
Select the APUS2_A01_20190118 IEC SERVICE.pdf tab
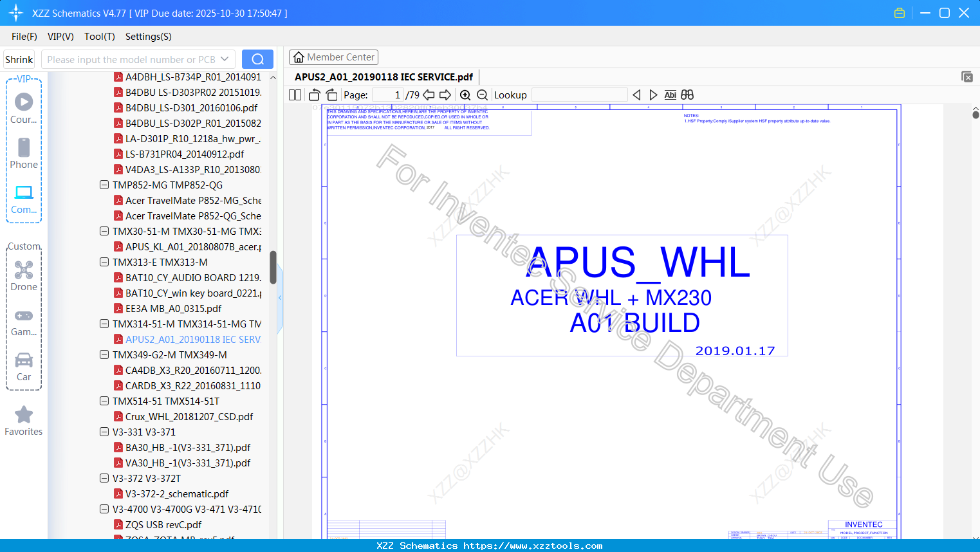tap(384, 77)
